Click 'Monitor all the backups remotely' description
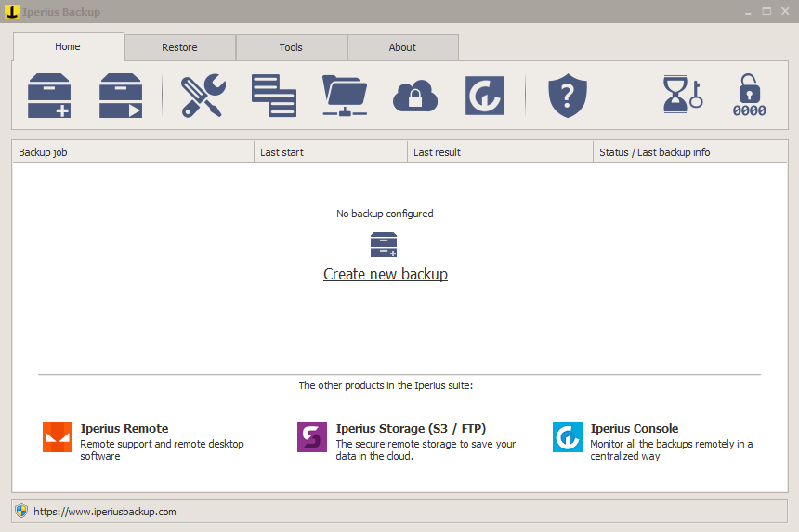This screenshot has width=799, height=532. [671, 450]
